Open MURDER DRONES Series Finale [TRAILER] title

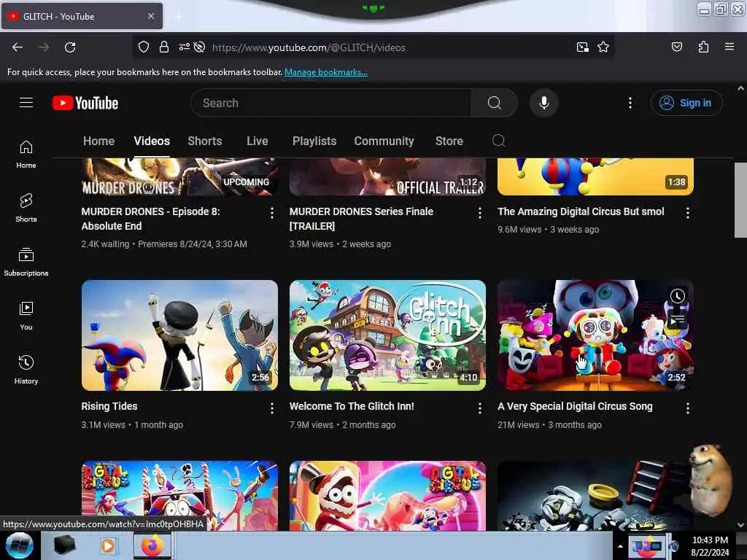[361, 219]
